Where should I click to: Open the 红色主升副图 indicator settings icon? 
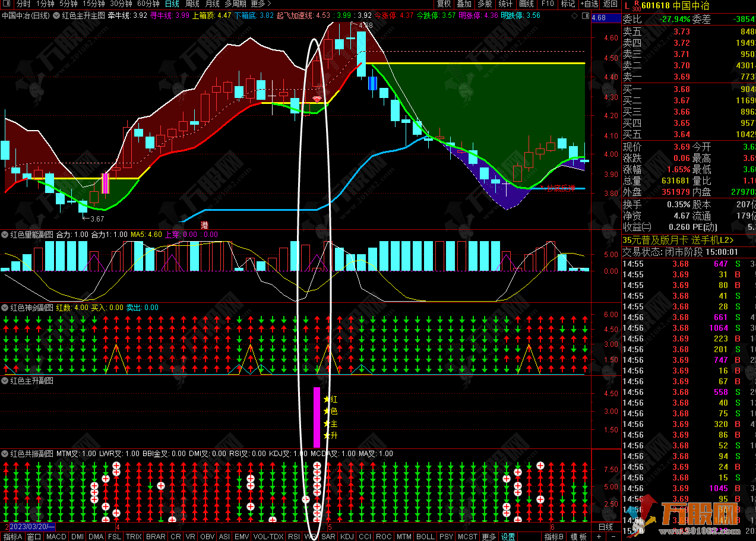point(5,381)
